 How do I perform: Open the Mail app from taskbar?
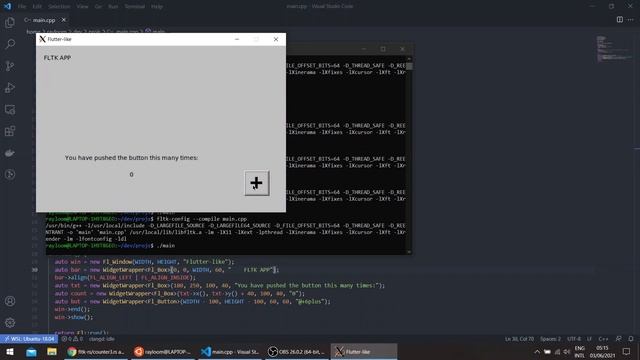point(31,351)
